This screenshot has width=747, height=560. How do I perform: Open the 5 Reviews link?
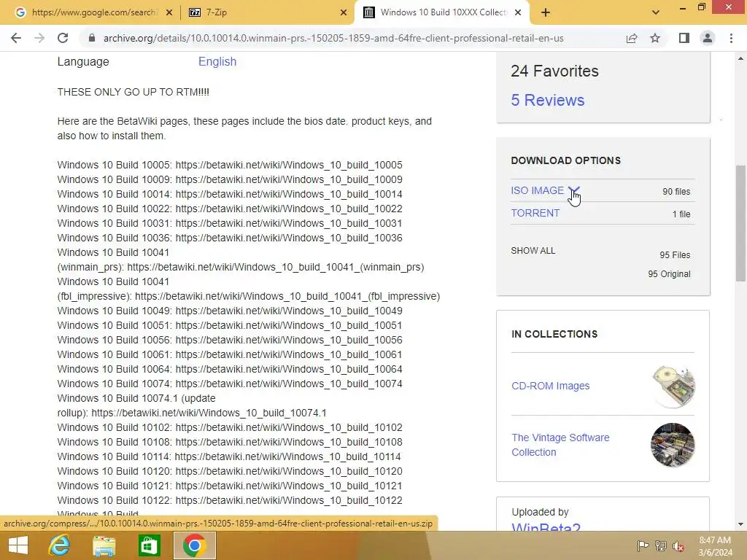(x=547, y=100)
